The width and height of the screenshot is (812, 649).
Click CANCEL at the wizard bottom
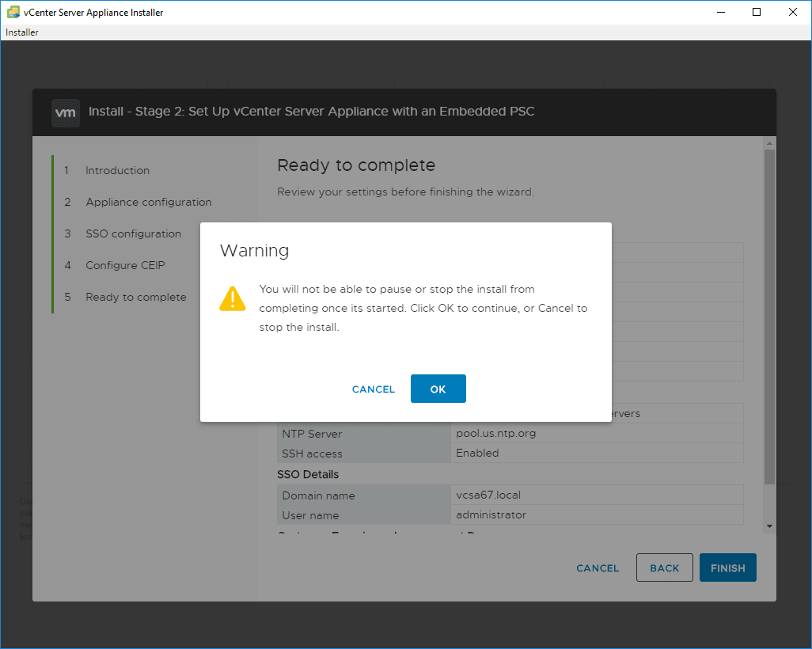click(598, 568)
